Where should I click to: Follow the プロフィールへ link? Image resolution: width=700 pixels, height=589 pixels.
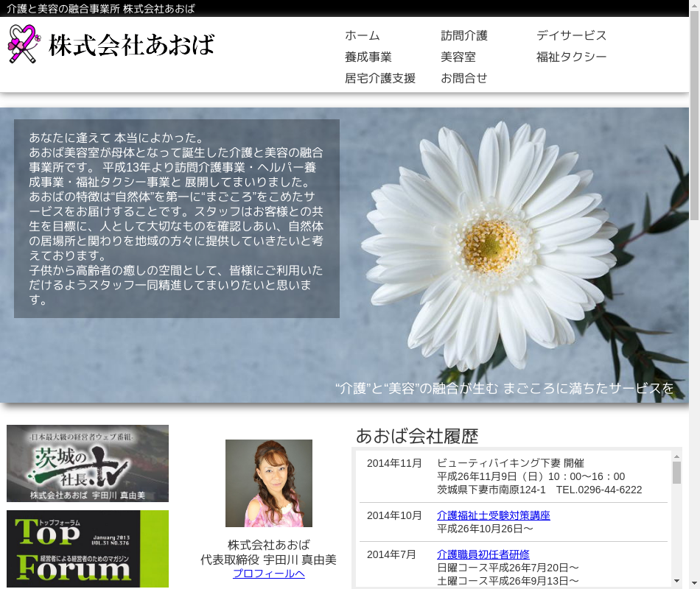pos(268,574)
